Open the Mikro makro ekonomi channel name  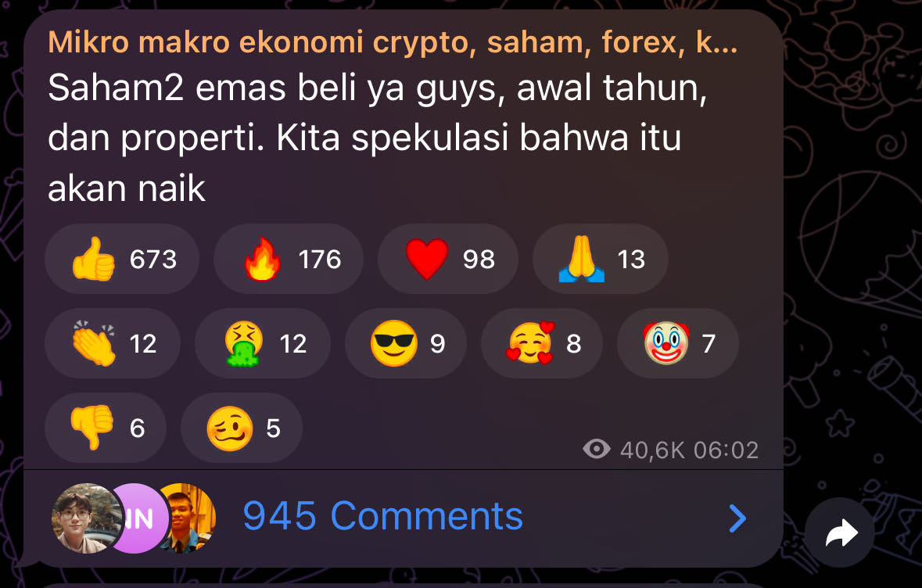pos(393,42)
